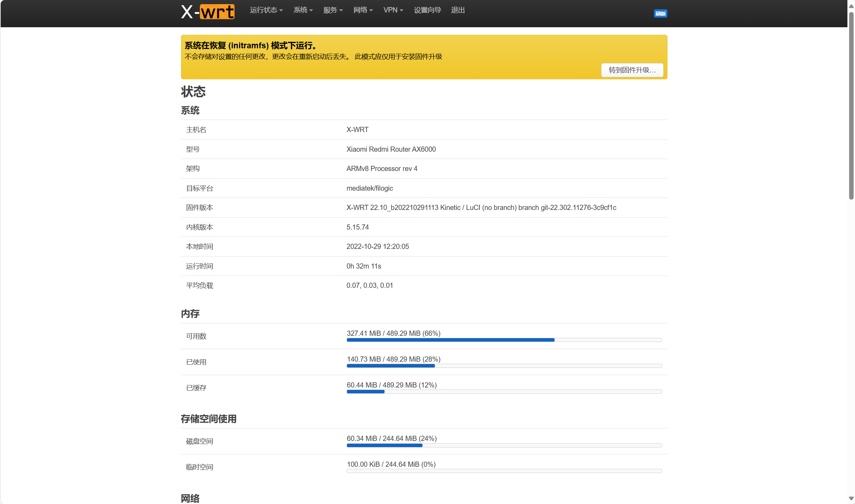Image resolution: width=855 pixels, height=504 pixels.
Task: Click the firmware version text value
Action: pos(481,208)
